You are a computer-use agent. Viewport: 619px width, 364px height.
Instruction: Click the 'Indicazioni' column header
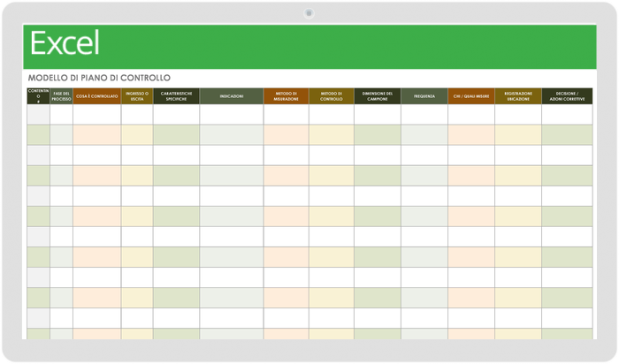(232, 96)
